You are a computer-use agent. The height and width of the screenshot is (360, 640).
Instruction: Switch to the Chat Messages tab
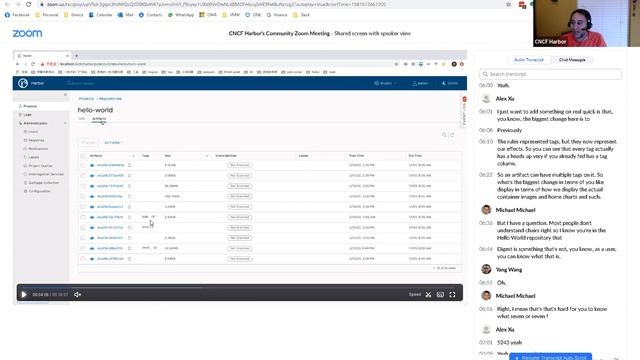pos(572,60)
